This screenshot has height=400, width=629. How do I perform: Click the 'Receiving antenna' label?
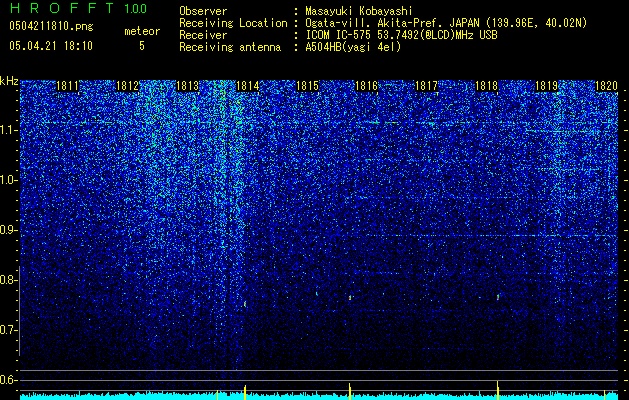(x=230, y=47)
